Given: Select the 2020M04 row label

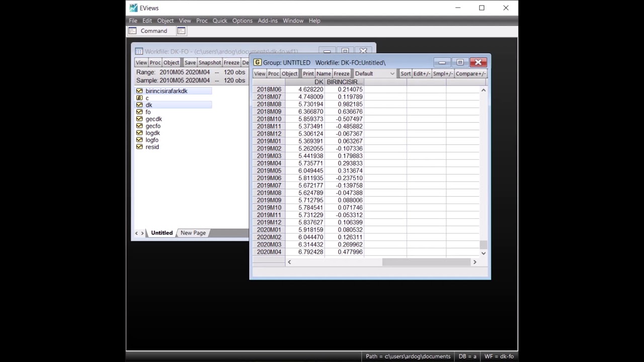Looking at the screenshot, I should point(269,252).
